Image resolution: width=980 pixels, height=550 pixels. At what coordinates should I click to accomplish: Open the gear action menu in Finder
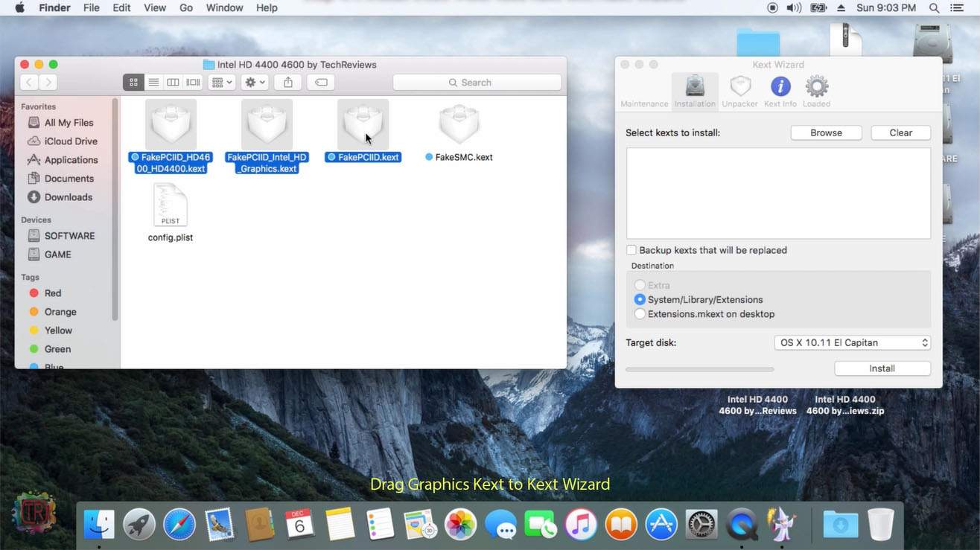coord(254,82)
